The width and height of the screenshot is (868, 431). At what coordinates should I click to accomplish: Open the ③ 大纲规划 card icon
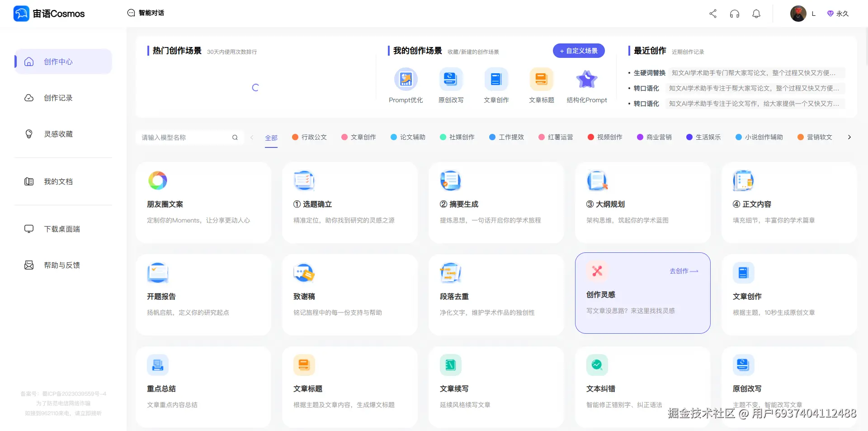click(x=597, y=180)
